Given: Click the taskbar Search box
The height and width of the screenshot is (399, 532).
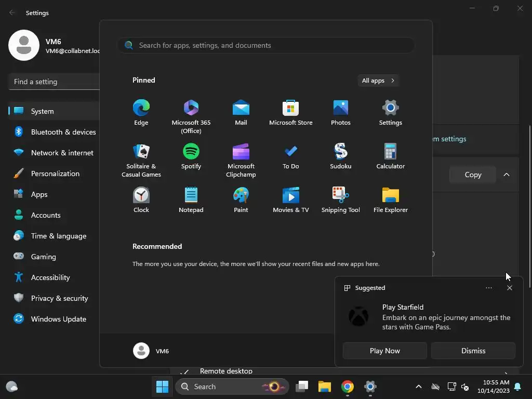Looking at the screenshot, I should coord(232,387).
